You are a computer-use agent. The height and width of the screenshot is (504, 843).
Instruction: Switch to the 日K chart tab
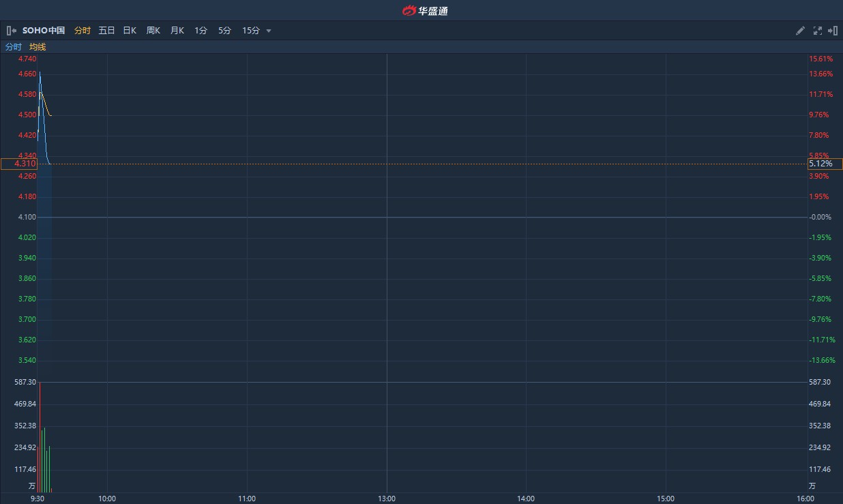tap(130, 31)
